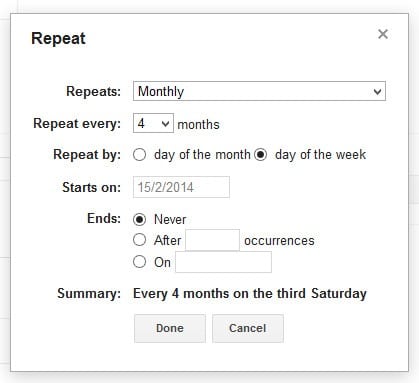
Task: Click the Starts on date field
Action: pyautogui.click(x=181, y=187)
